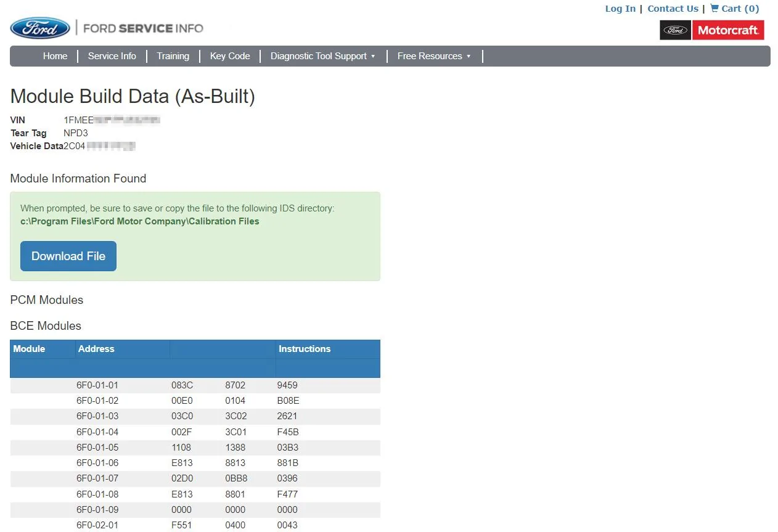Click value 03B3
The width and height of the screenshot is (778, 532).
(x=288, y=448)
